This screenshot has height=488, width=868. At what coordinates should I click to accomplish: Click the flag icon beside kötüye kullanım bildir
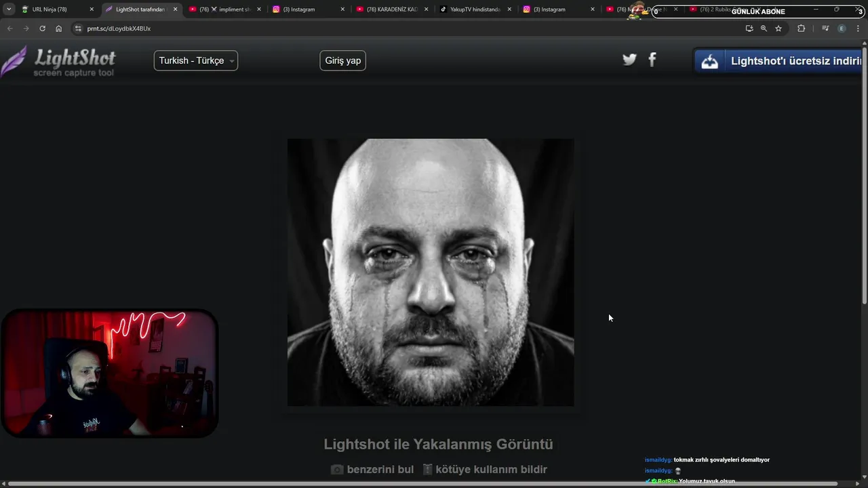[427, 469]
